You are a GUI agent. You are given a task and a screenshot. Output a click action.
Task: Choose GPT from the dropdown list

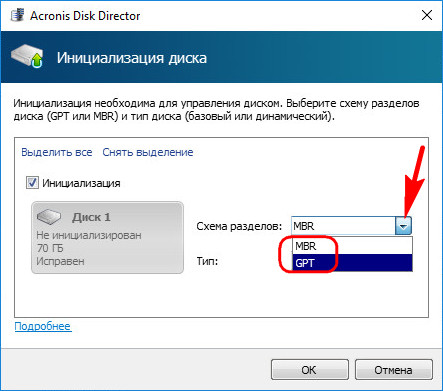(352, 263)
